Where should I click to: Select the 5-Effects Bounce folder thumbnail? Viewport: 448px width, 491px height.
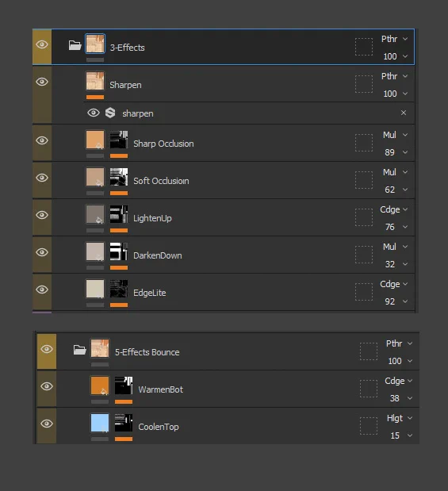(100, 348)
